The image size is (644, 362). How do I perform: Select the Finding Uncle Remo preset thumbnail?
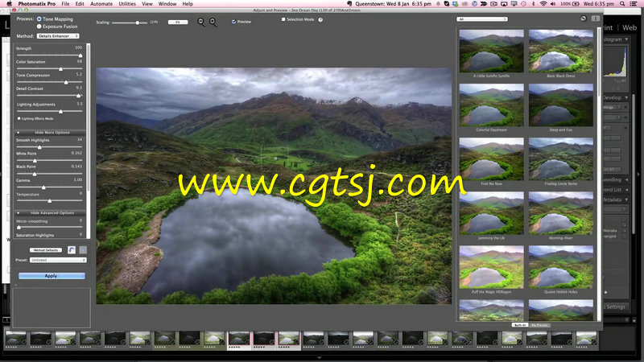pos(561,158)
